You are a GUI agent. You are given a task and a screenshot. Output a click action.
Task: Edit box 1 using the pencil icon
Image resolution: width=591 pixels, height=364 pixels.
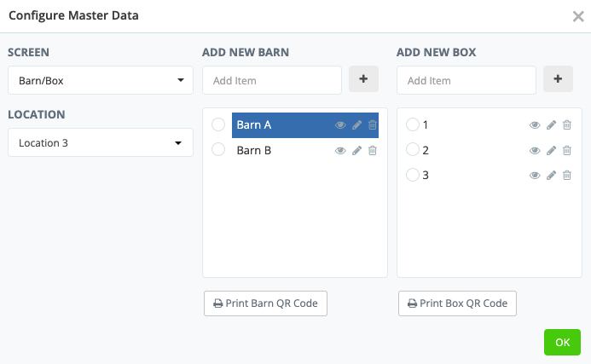[x=551, y=125]
